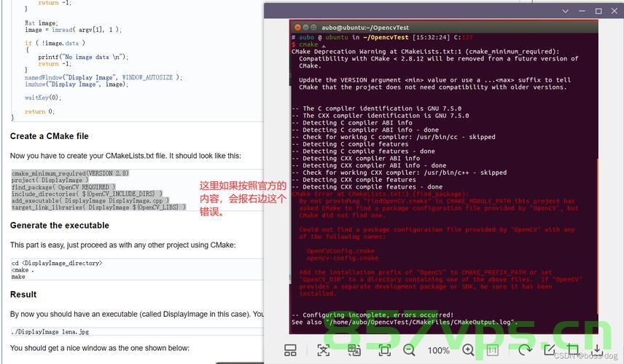Click the './DisplayImage lena.jpg' command
Viewport: 624px width, 364px height.
point(50,332)
